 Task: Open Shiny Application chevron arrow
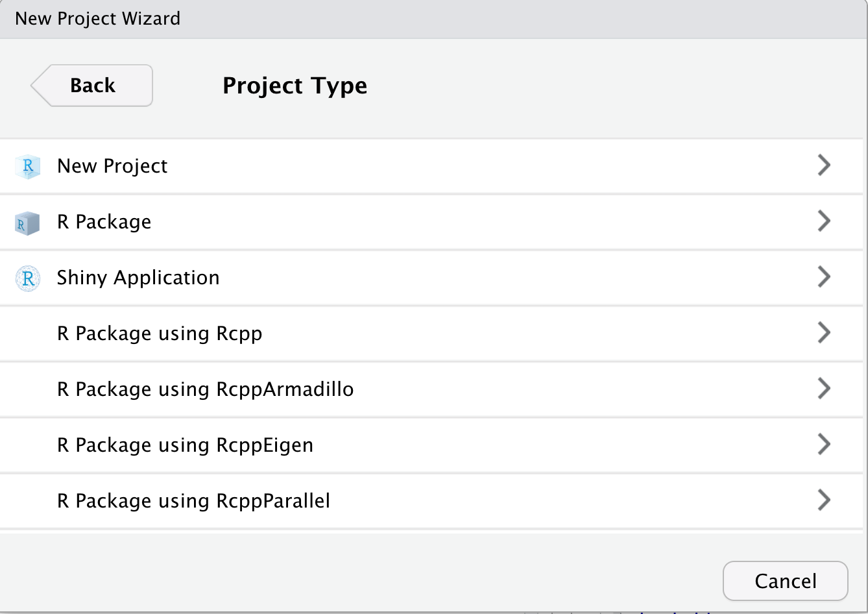(x=824, y=277)
